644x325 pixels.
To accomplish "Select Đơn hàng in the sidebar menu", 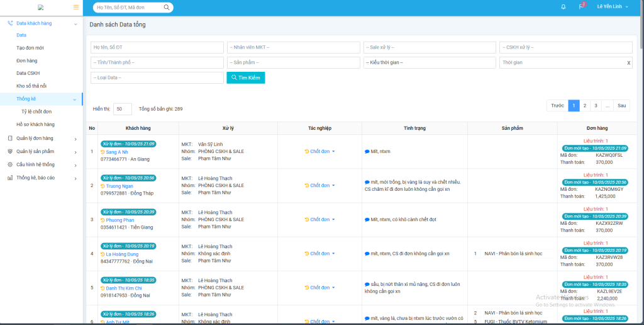I will tap(27, 60).
